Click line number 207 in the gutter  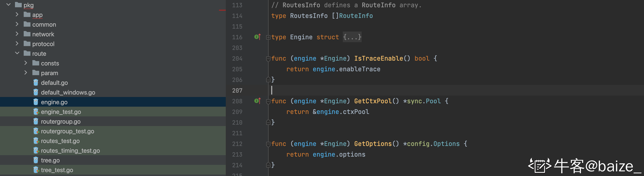237,90
